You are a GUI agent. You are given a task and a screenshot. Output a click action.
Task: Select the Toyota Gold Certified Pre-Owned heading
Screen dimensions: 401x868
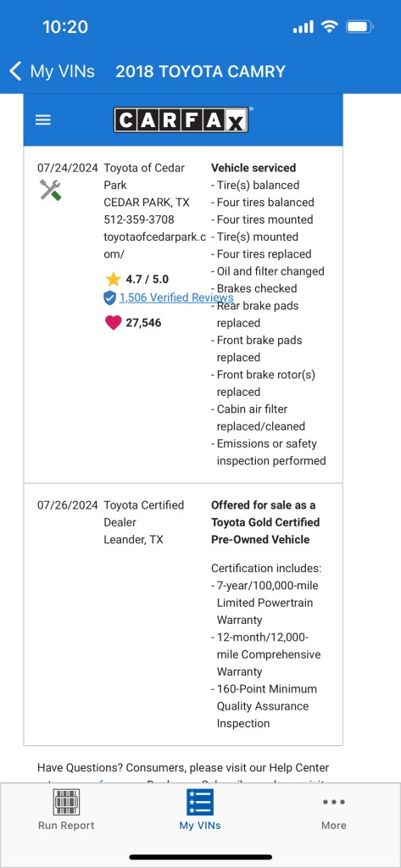pyautogui.click(x=265, y=522)
